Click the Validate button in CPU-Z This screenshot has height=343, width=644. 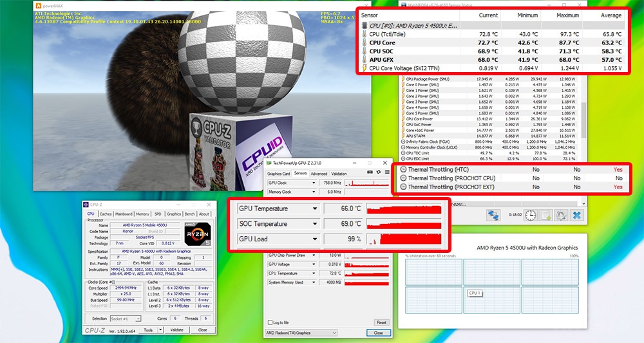click(x=177, y=330)
